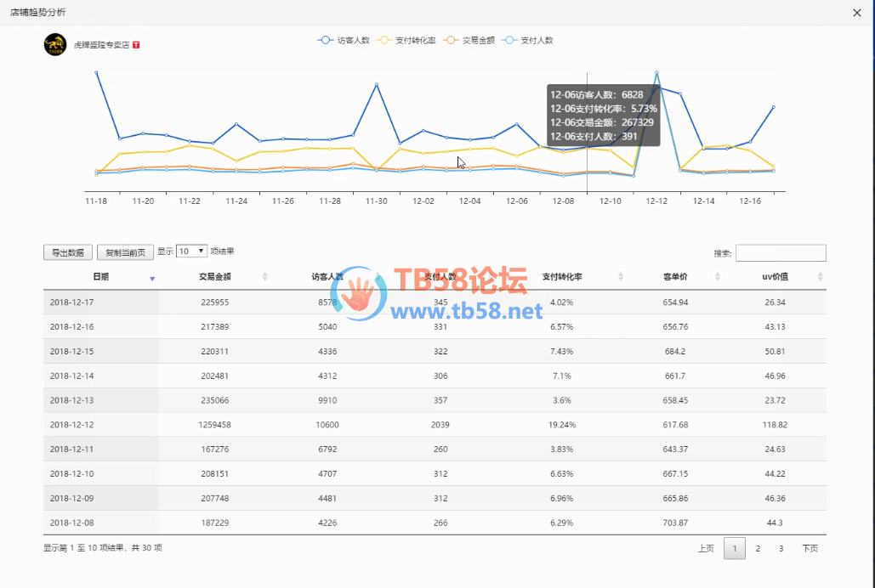Sort by 客单价 column sort icon
This screenshot has width=875, height=588.
point(718,277)
